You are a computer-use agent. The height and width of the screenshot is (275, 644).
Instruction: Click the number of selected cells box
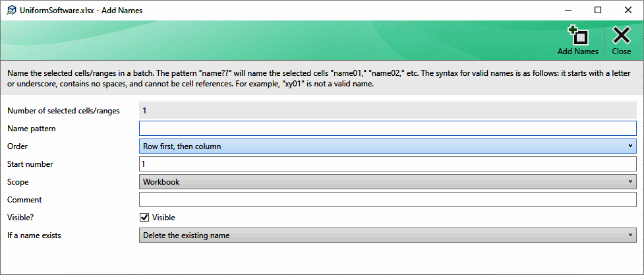(x=388, y=111)
